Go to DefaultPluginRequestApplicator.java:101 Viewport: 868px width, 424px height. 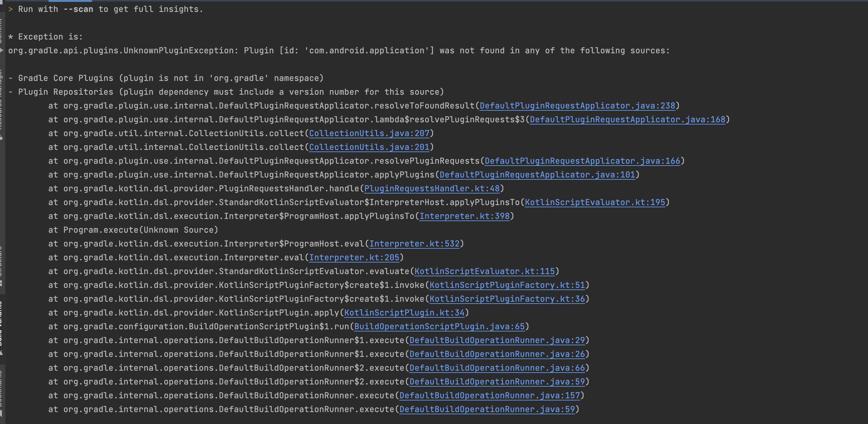point(537,175)
